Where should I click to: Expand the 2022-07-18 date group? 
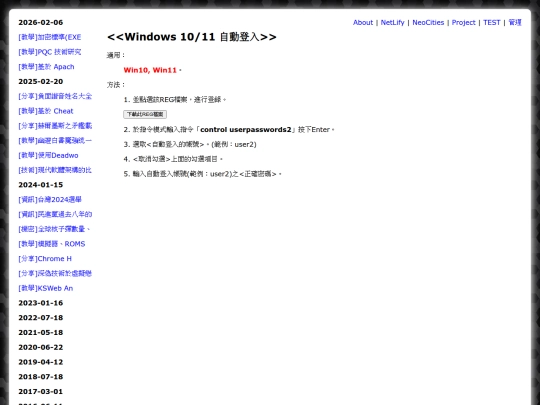coord(41,318)
